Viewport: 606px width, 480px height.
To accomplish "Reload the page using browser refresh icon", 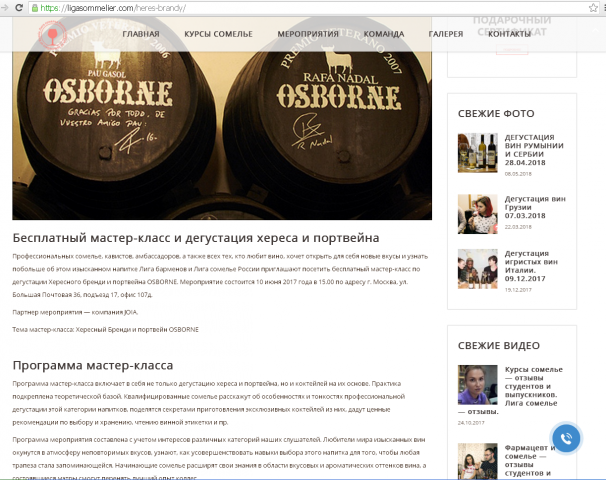I will (x=19, y=8).
